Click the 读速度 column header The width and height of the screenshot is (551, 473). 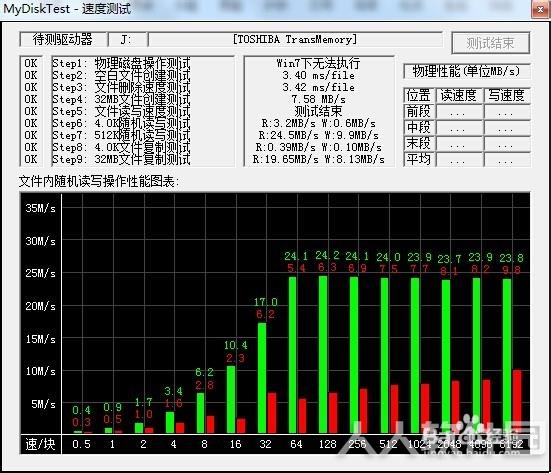coord(459,95)
